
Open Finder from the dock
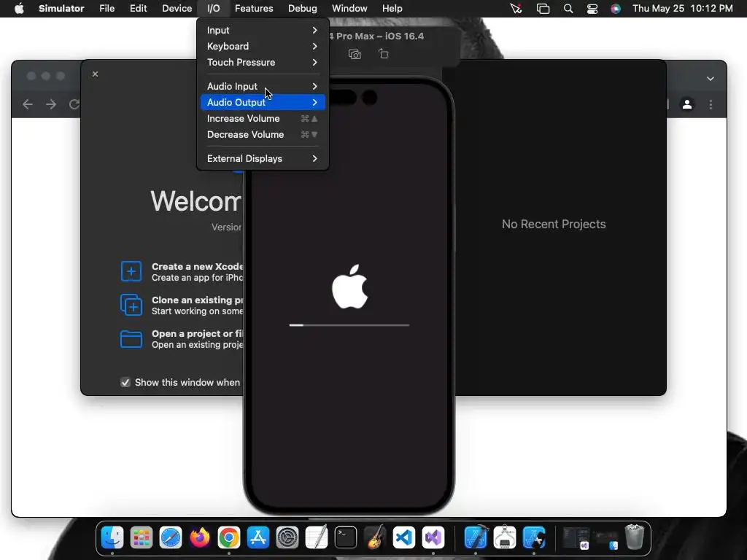112,537
